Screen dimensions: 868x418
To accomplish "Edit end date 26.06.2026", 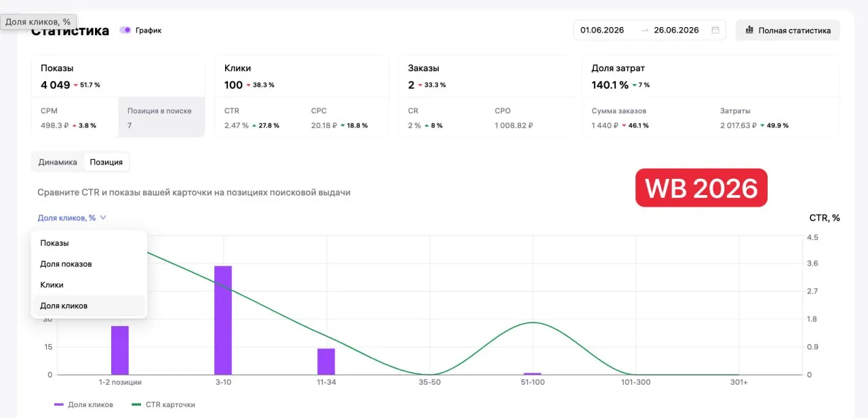I will point(676,30).
